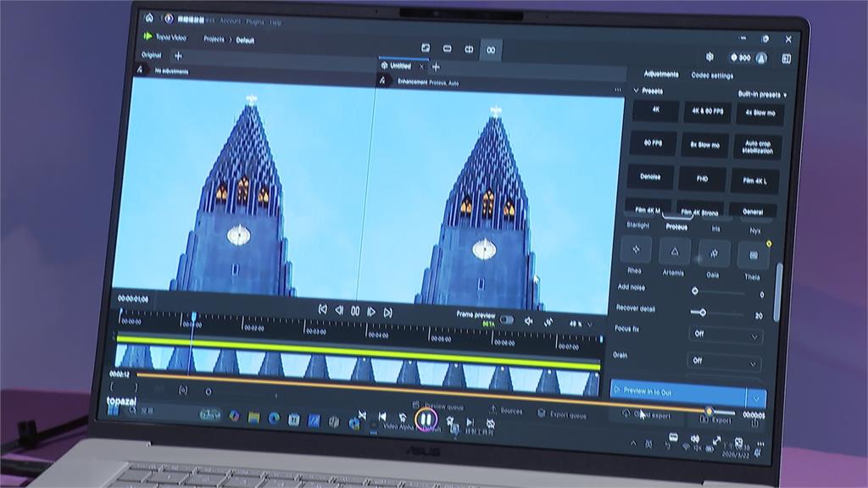Select the Rhea AI model icon
Image resolution: width=868 pixels, height=488 pixels.
636,251
